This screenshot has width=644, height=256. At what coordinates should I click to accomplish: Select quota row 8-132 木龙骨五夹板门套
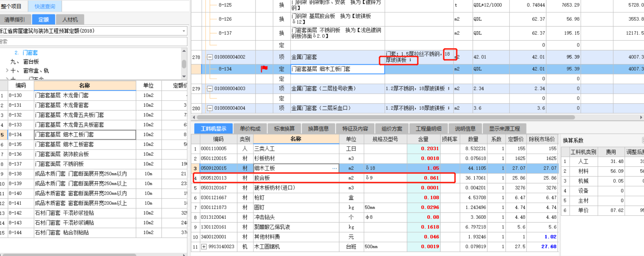pos(94,115)
